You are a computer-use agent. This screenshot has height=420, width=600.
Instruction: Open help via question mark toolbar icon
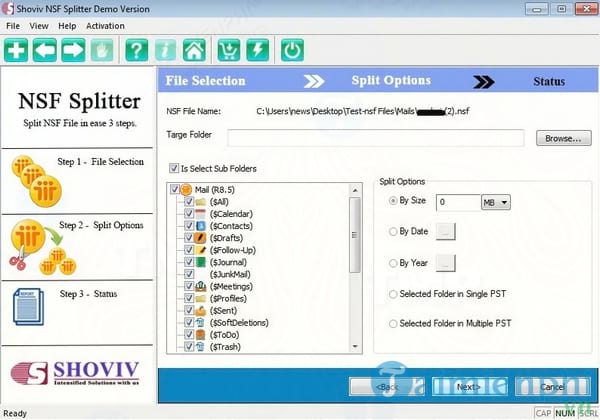coord(137,50)
